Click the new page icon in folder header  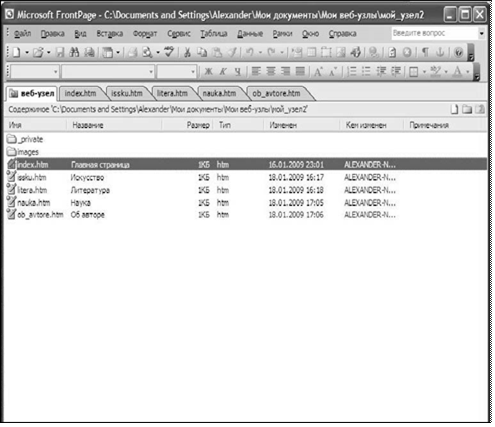pyautogui.click(x=454, y=109)
